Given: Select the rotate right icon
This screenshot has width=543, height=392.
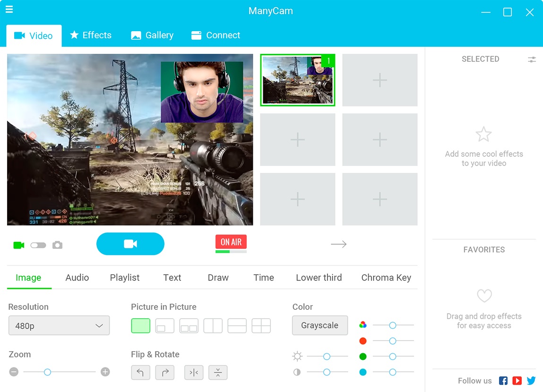Looking at the screenshot, I should tap(164, 373).
